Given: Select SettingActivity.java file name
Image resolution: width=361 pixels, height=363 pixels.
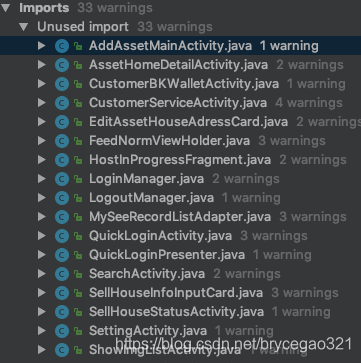Looking at the screenshot, I should click(148, 331).
